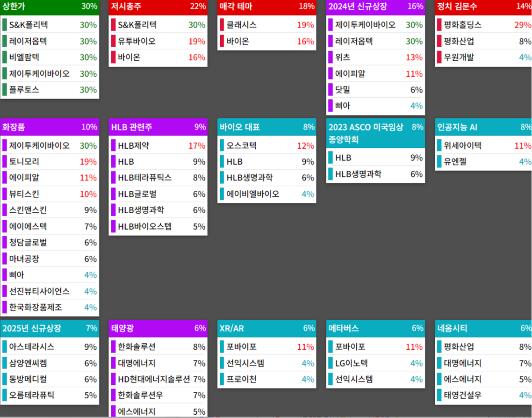This screenshot has width=532, height=418.
Task: Select LG이노텍 in the 메타버스 card
Action: click(x=375, y=363)
